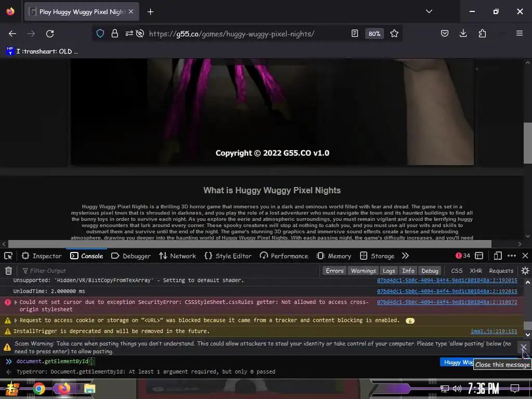Enable the Requests filter
This screenshot has width=532, height=399.
pos(501,271)
